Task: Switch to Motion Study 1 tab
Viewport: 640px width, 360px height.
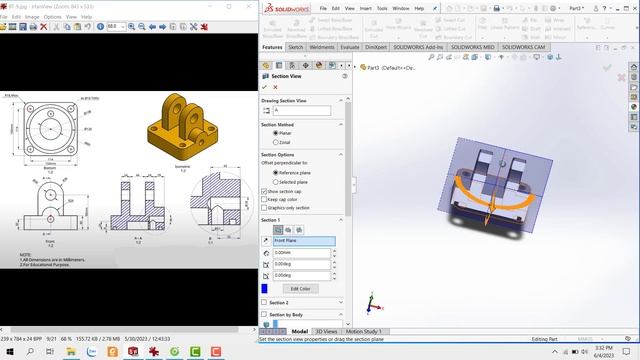Action: pyautogui.click(x=363, y=331)
